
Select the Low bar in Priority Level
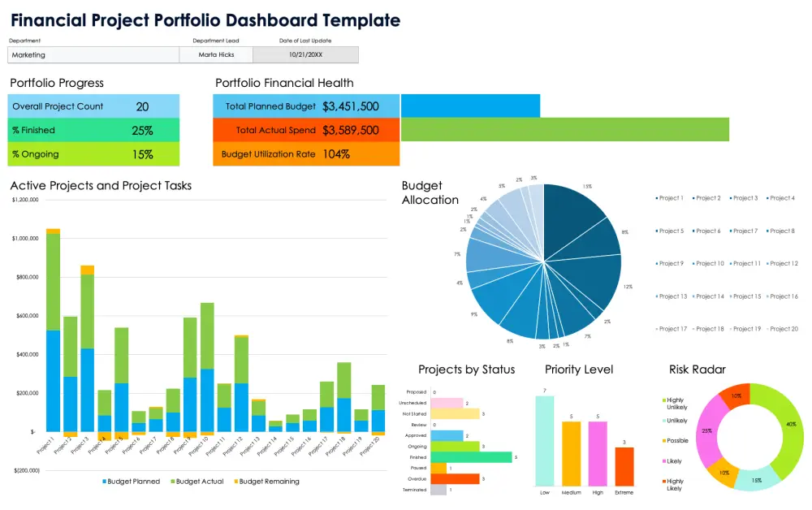545,439
